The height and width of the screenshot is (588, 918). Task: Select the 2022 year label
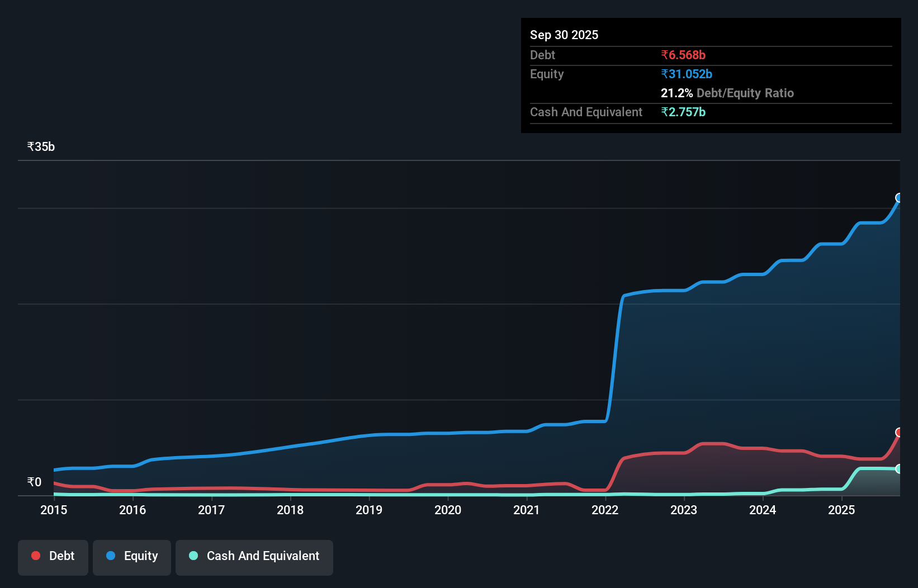pyautogui.click(x=604, y=510)
